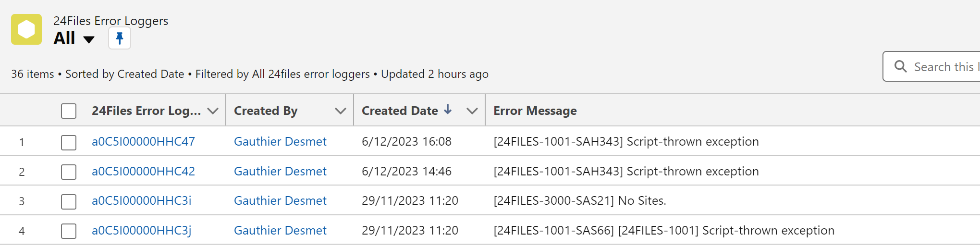This screenshot has height=248, width=980.
Task: Click the Created Date sort arrow
Action: click(448, 110)
